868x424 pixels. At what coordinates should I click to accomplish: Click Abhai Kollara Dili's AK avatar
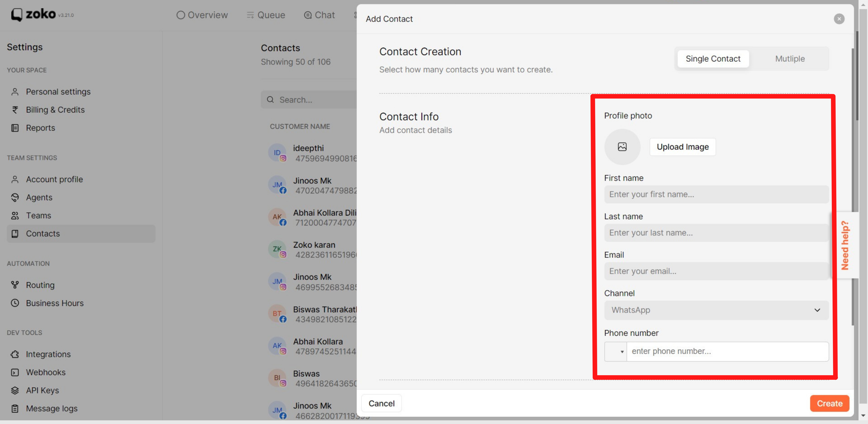(x=277, y=217)
